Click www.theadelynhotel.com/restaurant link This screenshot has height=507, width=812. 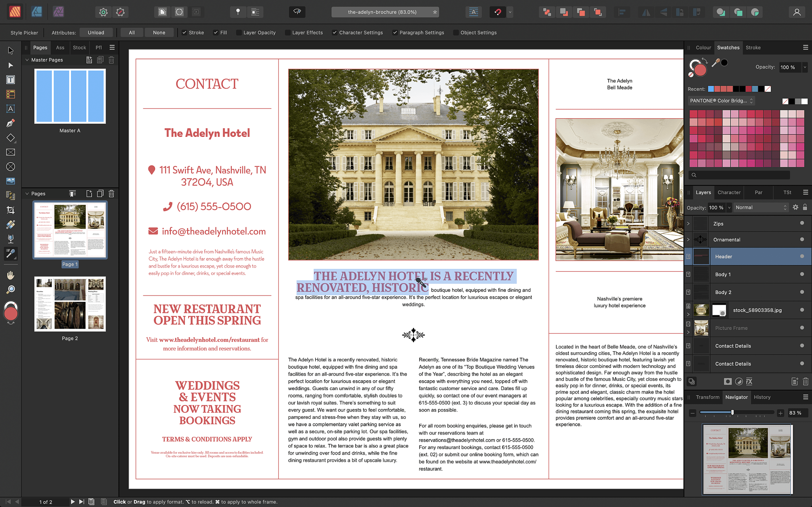pos(208,339)
